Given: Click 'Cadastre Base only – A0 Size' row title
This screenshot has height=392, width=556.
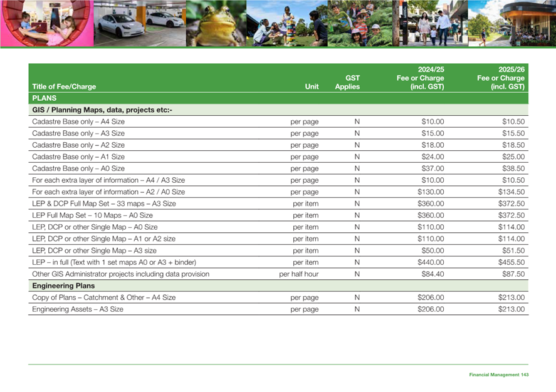Looking at the screenshot, I should pyautogui.click(x=78, y=168).
